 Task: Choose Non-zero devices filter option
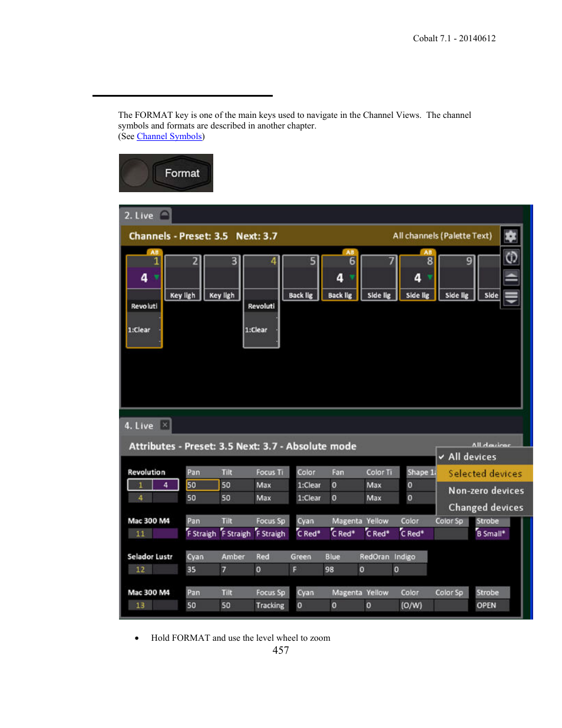point(485,490)
